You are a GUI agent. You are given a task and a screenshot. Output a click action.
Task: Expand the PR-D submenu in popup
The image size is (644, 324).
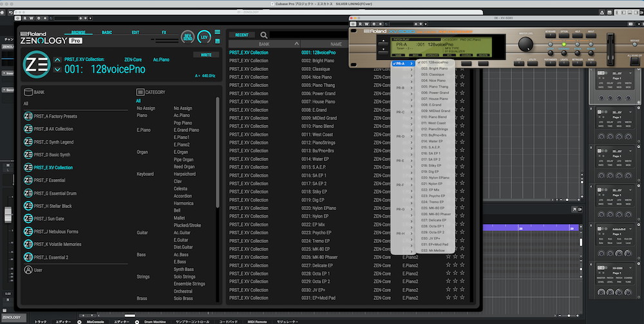402,137
